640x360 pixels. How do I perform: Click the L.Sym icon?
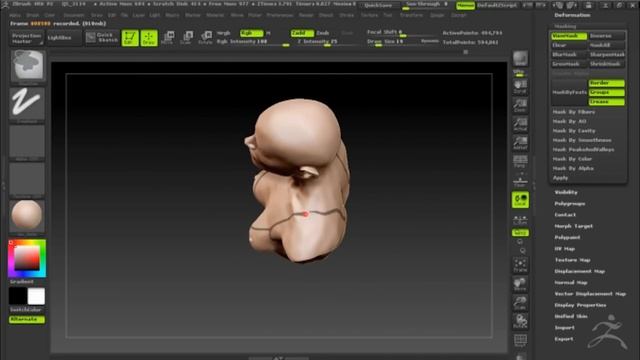point(520,219)
